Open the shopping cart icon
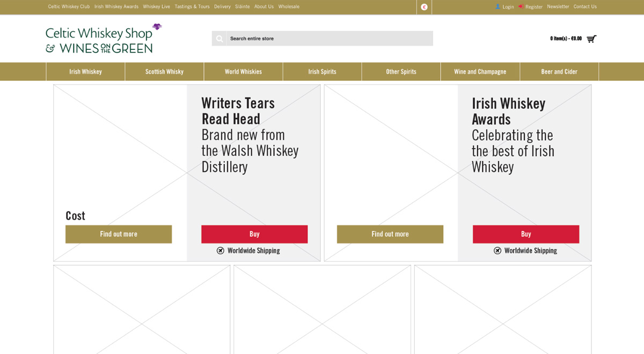 [x=591, y=39]
